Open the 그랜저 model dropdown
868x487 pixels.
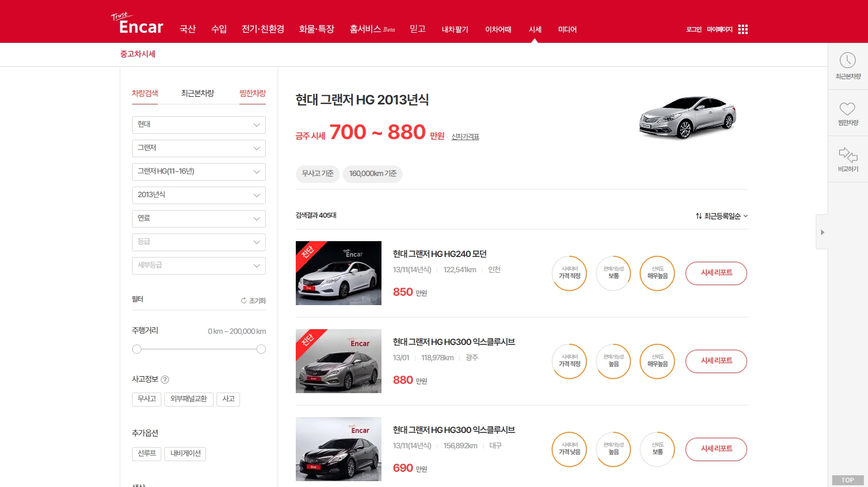199,148
